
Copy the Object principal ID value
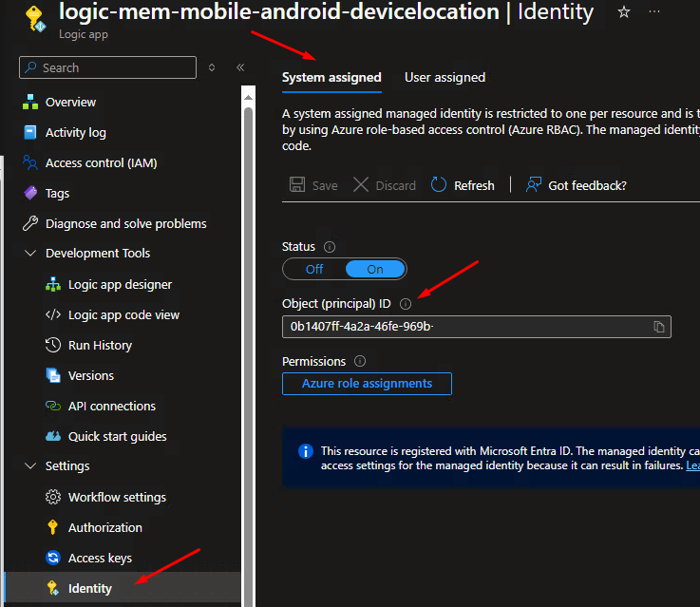click(658, 327)
